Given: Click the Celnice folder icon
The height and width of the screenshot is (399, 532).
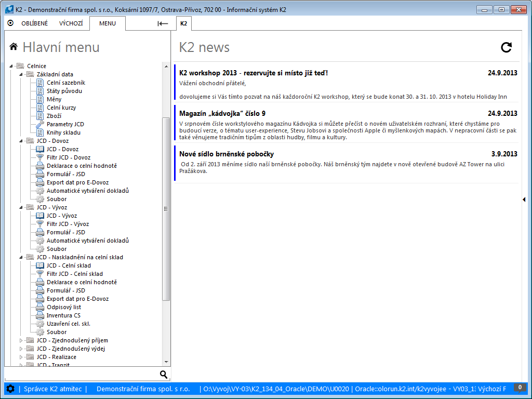Looking at the screenshot, I should click(20, 66).
